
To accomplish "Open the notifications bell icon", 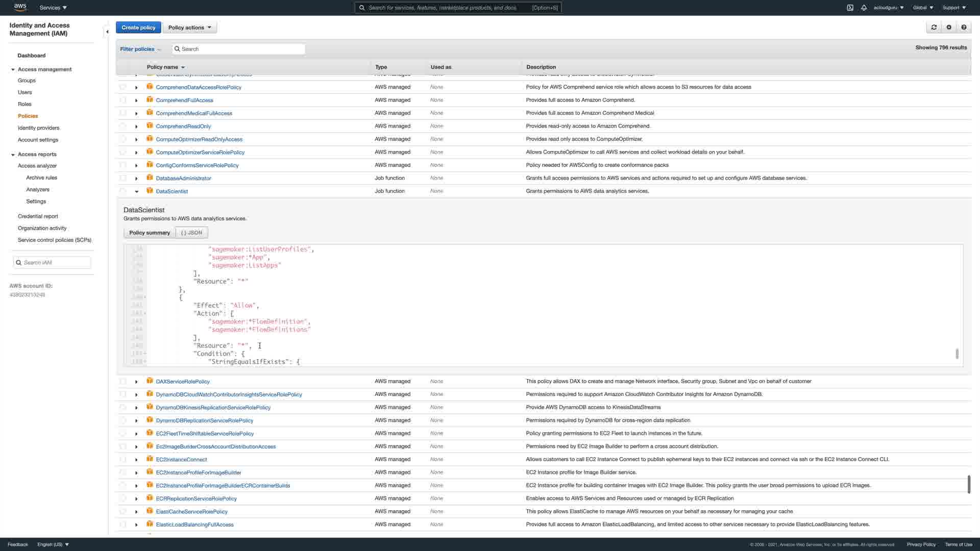I will coord(864,8).
